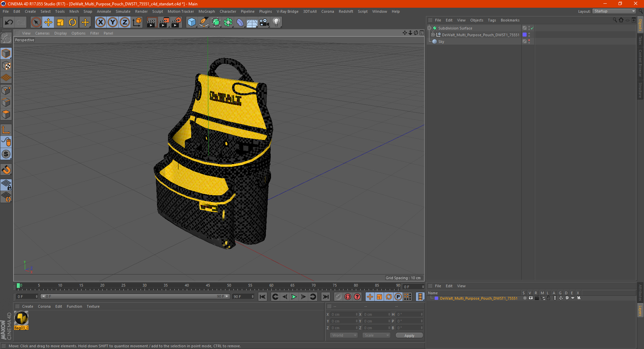Image resolution: width=644 pixels, height=349 pixels.
Task: Expand DeWalt_Multi_Purpose_Pouch object node
Action: pyautogui.click(x=433, y=35)
